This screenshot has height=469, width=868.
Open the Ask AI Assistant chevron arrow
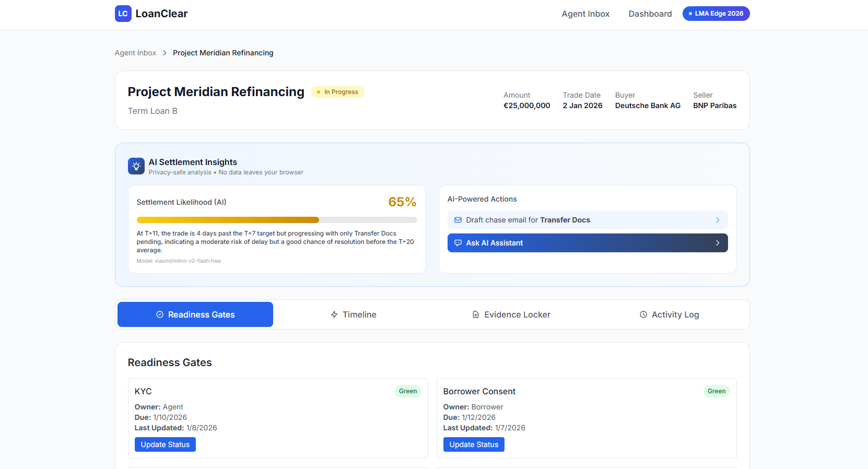[718, 243]
